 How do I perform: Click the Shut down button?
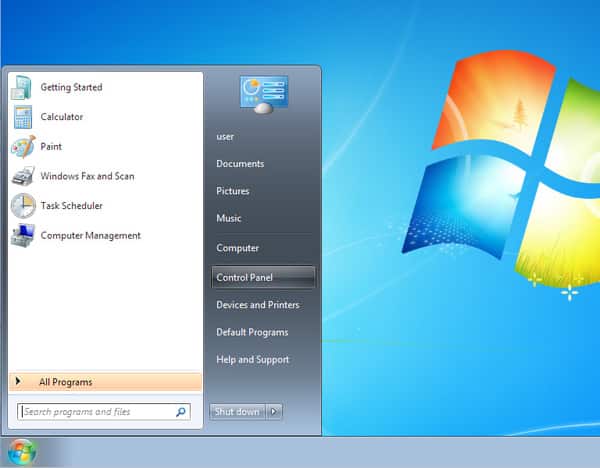point(237,412)
